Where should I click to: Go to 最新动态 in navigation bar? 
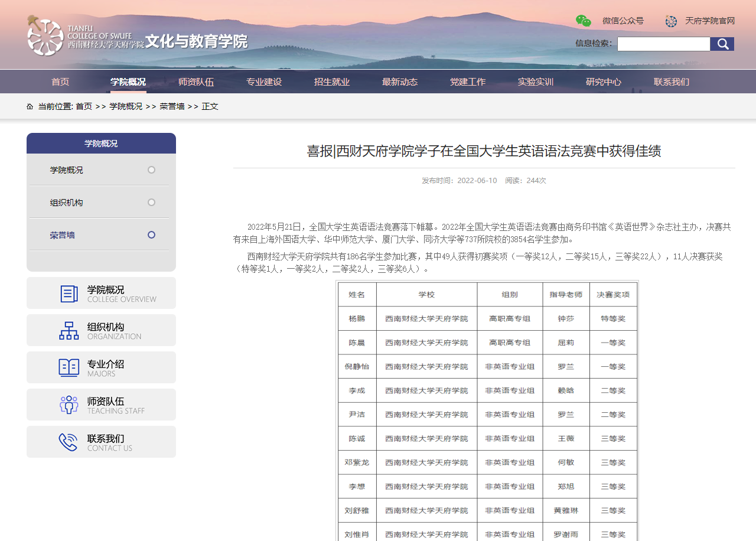400,82
